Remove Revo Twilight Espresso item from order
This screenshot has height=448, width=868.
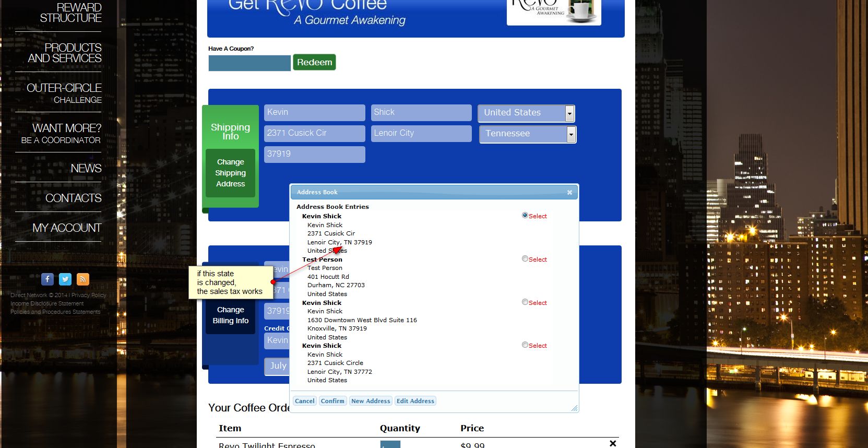click(x=613, y=443)
